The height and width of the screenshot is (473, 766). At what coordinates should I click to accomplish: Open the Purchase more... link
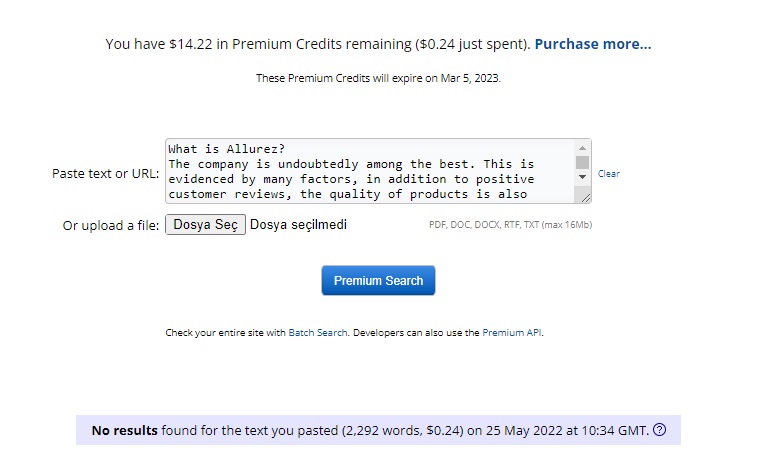point(593,44)
